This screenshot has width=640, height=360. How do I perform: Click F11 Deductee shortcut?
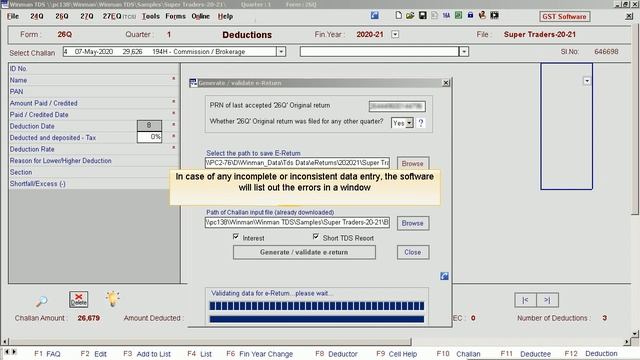(526, 354)
